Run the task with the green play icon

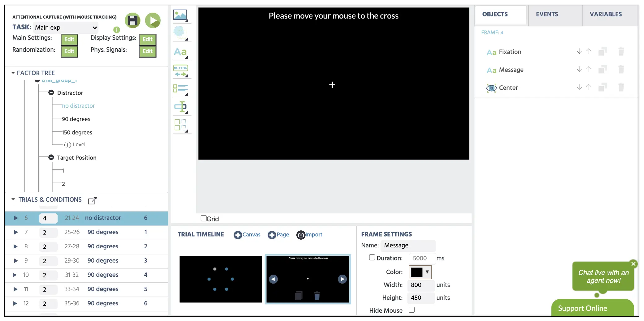pyautogui.click(x=153, y=20)
